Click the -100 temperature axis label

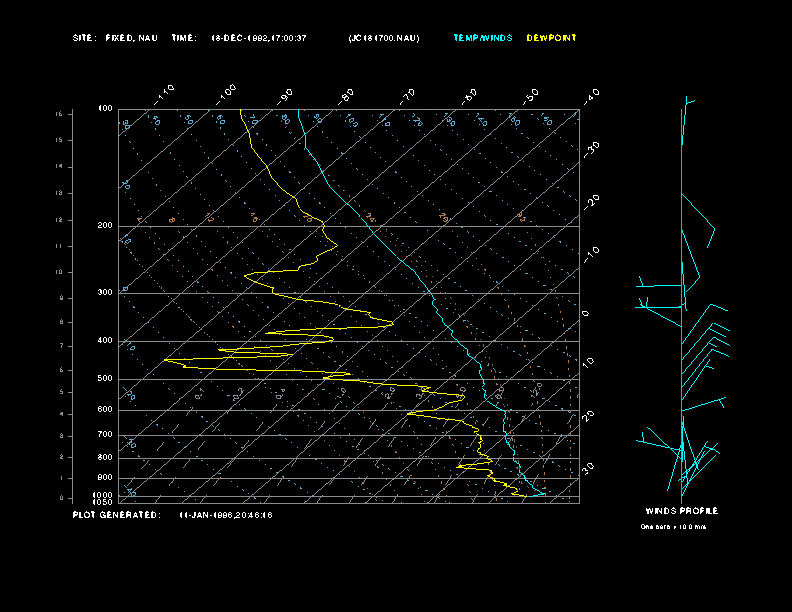tap(225, 94)
